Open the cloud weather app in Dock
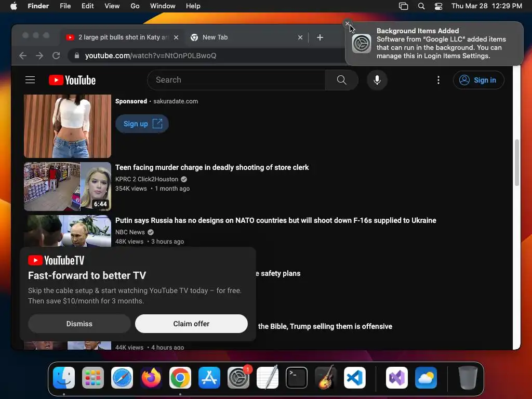 [426, 378]
